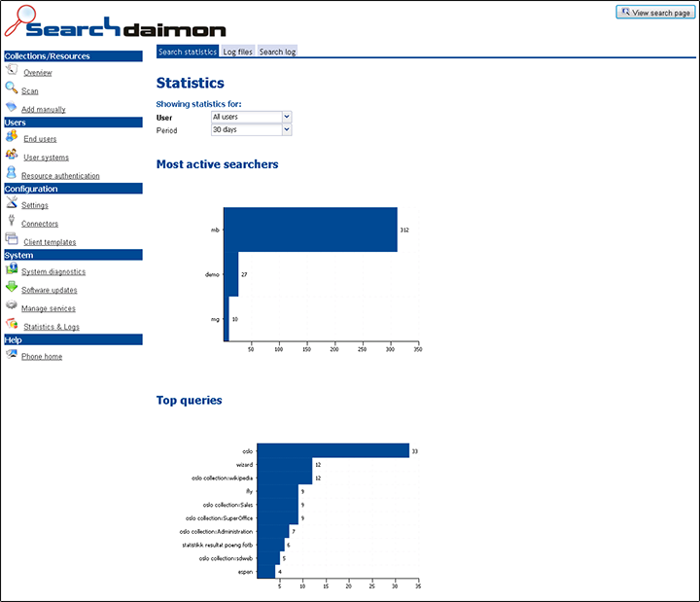Click the View search page button
The height and width of the screenshot is (602, 700).
click(x=655, y=12)
